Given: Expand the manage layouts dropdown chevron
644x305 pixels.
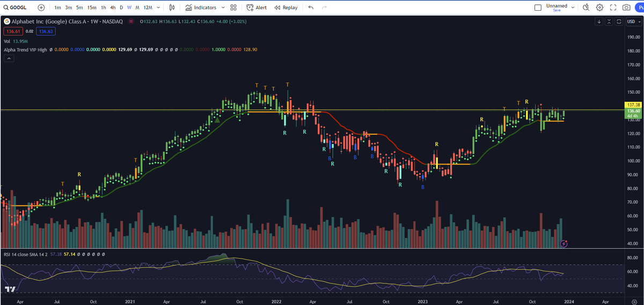Looking at the screenshot, I should point(573,8).
